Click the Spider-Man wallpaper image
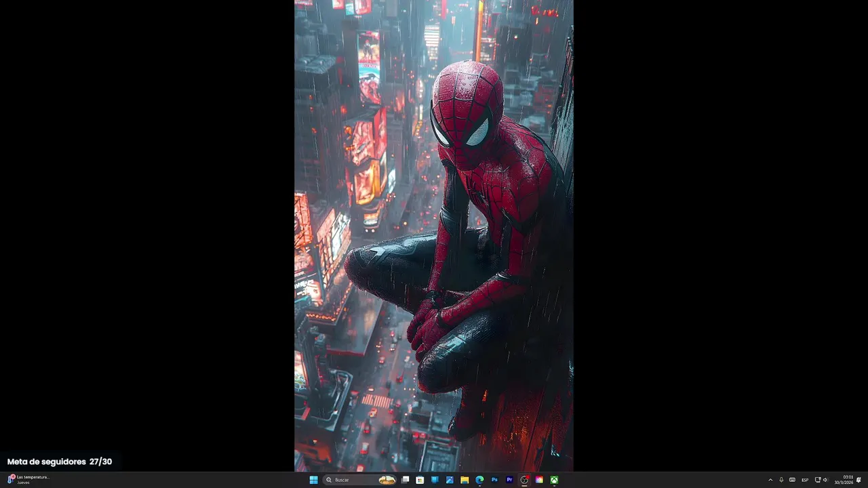The height and width of the screenshot is (488, 868). pos(434,235)
